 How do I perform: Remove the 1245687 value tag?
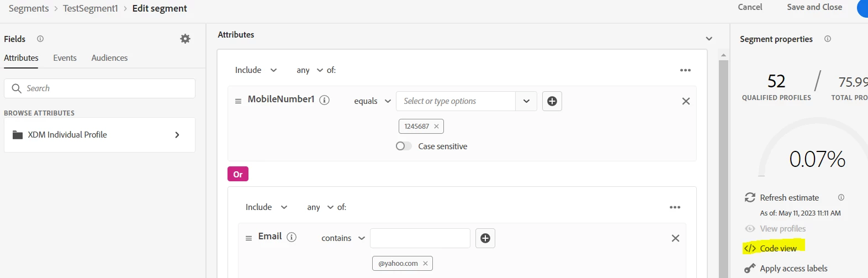[436, 127]
